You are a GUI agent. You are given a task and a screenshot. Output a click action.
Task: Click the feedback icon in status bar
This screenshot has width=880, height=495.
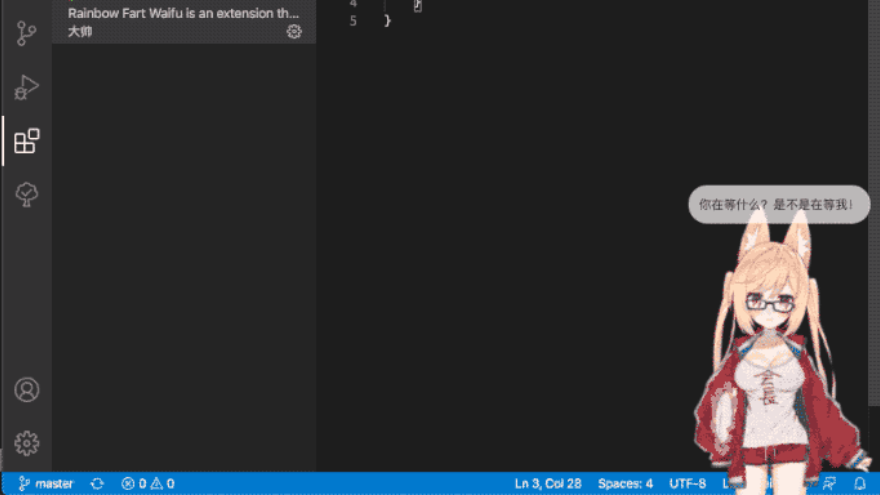click(829, 483)
